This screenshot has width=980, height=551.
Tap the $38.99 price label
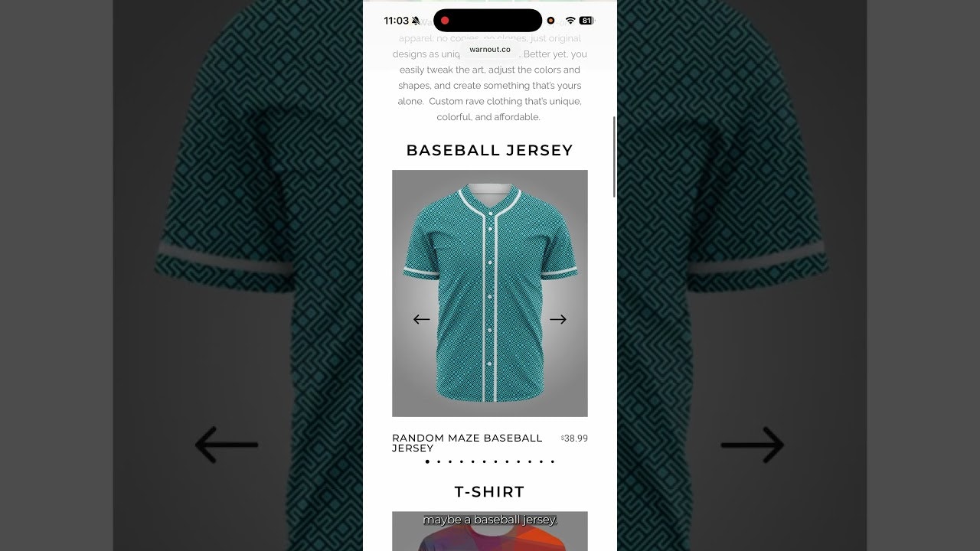(574, 439)
